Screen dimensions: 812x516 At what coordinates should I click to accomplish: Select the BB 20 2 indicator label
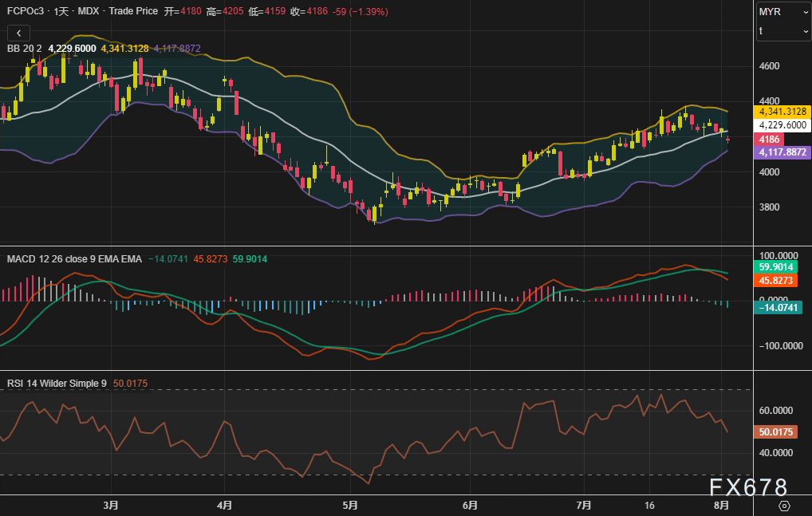[25, 49]
